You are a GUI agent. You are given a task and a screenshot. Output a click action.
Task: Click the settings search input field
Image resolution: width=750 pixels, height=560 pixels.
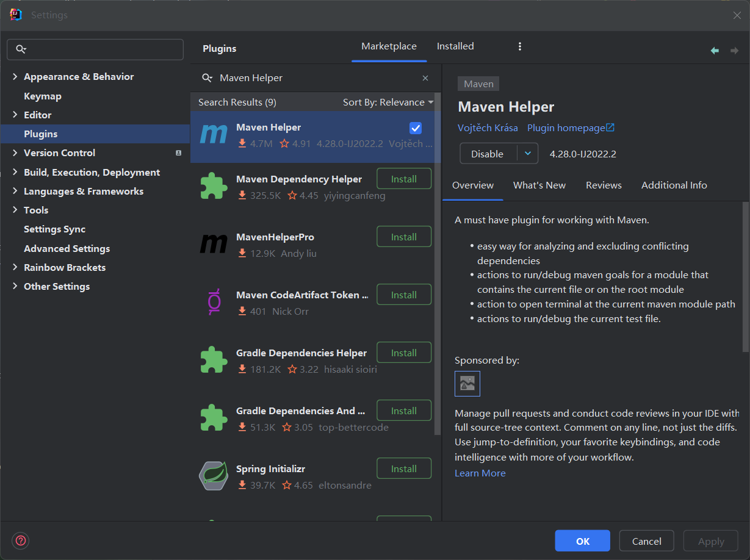click(x=95, y=49)
